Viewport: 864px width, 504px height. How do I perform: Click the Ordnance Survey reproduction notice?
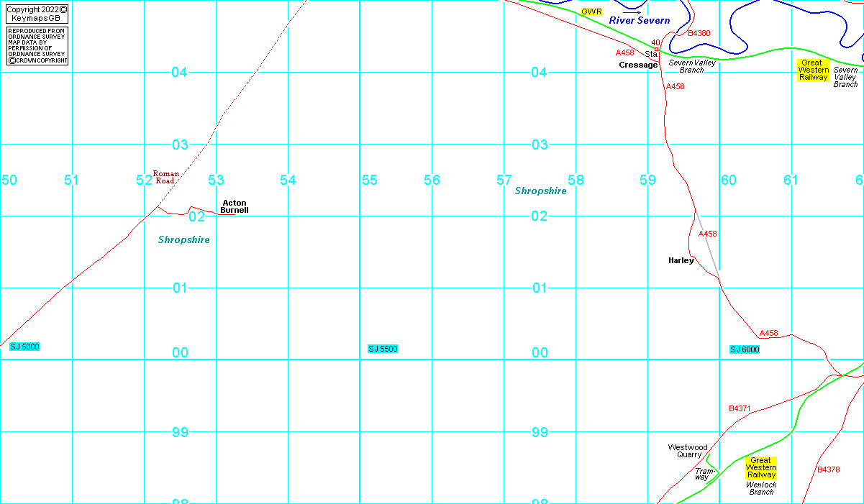coord(37,46)
